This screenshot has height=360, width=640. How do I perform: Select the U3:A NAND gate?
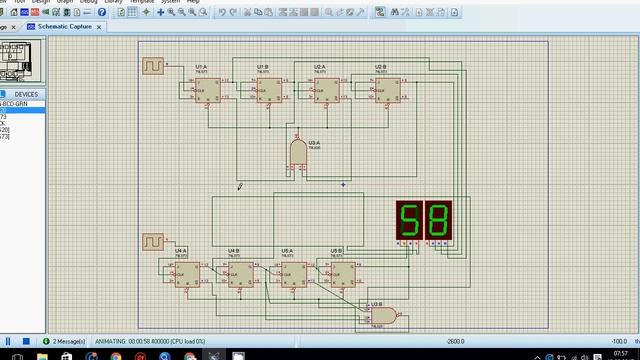point(298,152)
